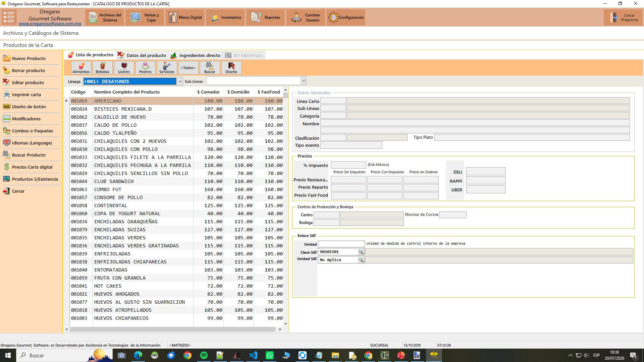Open Inventarios from the top menu
This screenshot has height=362, width=644.
pyautogui.click(x=225, y=17)
